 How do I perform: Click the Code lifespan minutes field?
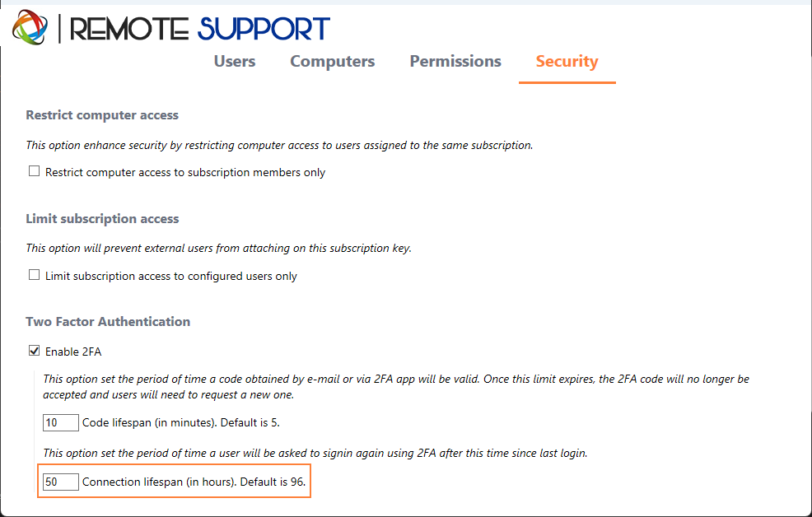[61, 422]
